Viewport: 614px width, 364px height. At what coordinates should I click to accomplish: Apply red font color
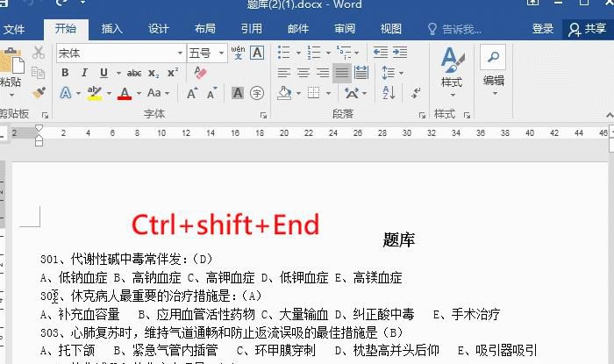(125, 93)
